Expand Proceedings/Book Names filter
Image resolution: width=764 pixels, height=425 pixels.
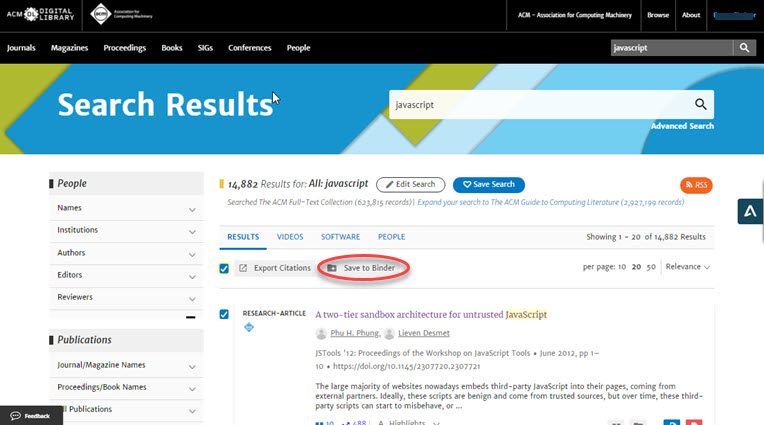(127, 387)
